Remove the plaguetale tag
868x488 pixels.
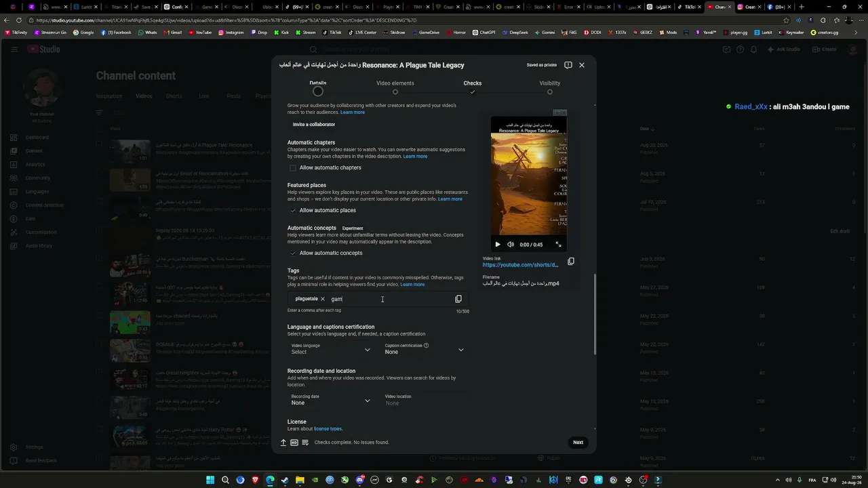tap(323, 299)
